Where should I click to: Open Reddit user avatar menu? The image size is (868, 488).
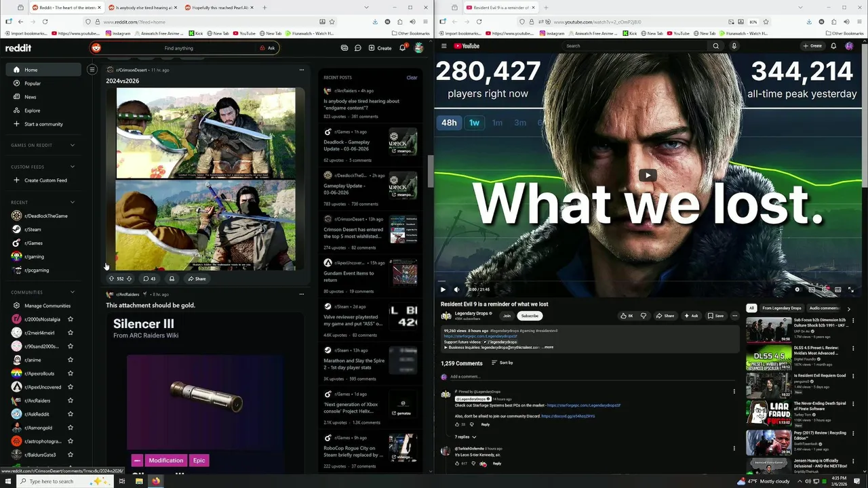419,48
